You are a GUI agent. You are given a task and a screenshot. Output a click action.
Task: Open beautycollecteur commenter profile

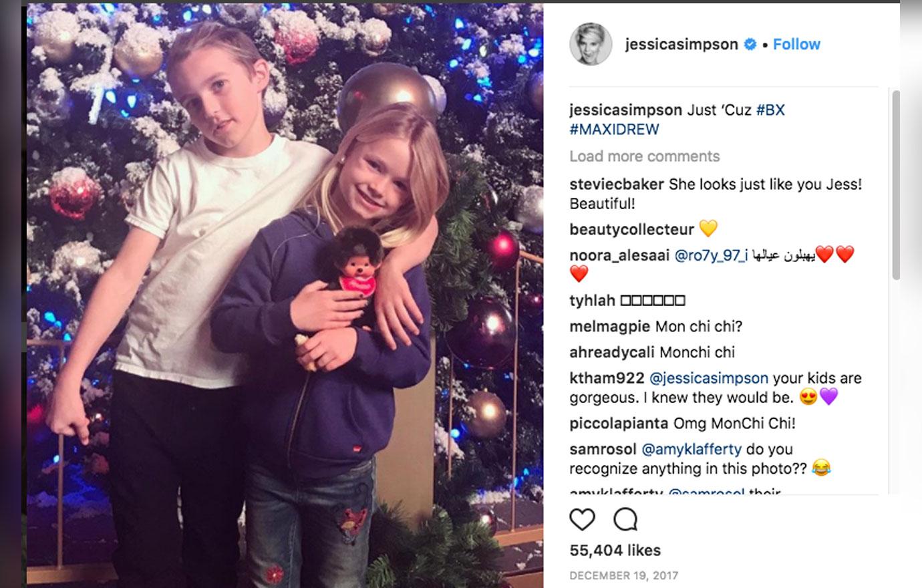(632, 230)
